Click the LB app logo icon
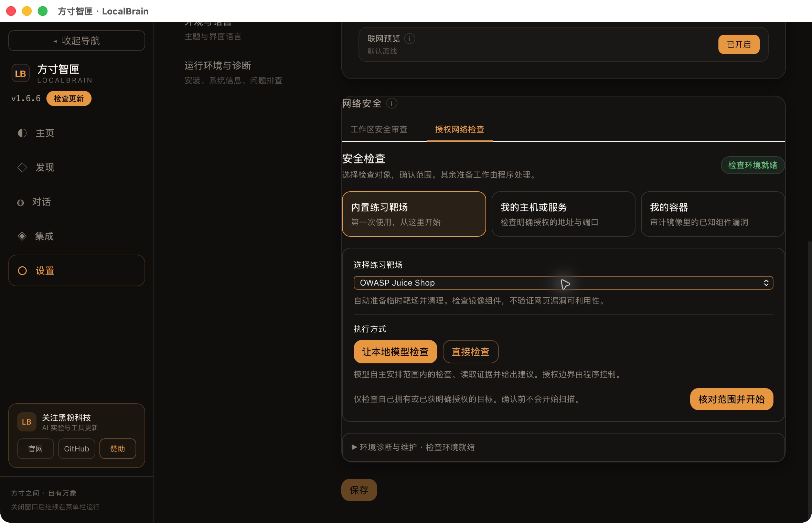 click(x=21, y=73)
